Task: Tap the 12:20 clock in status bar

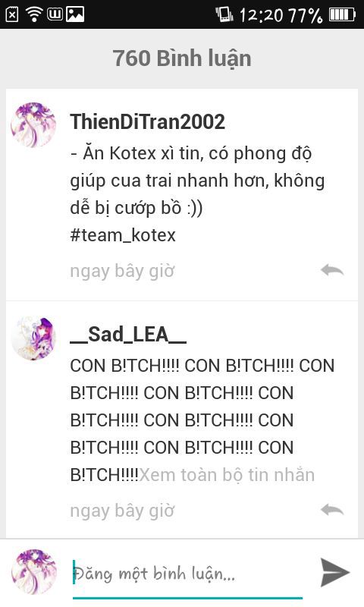Action: tap(261, 15)
